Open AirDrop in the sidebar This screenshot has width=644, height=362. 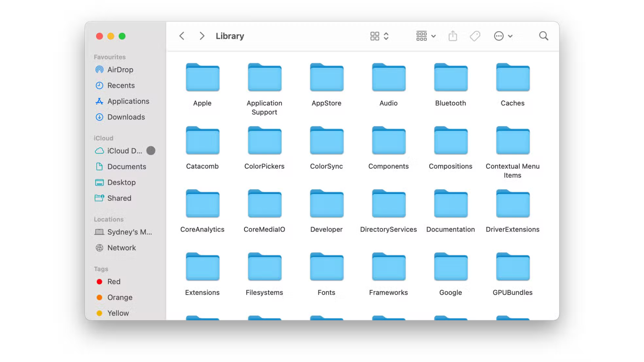click(x=120, y=70)
